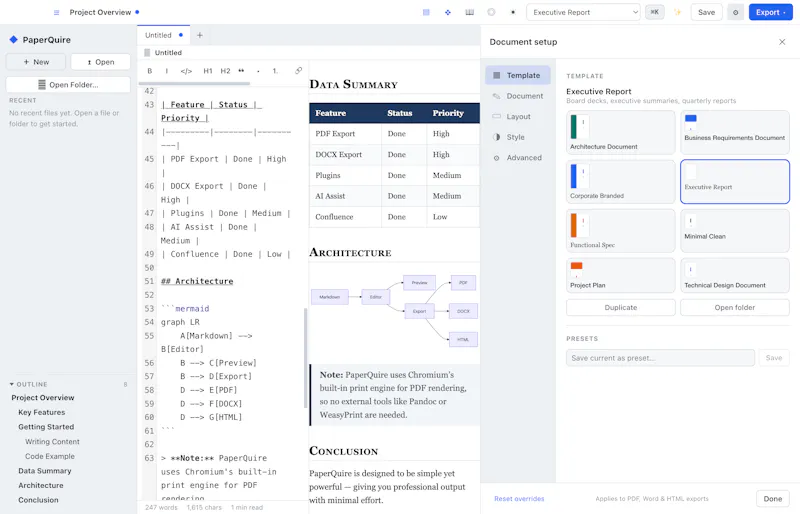Apply Heading 2 with H2 button
Viewport: 800px width, 514px height.
(225, 71)
